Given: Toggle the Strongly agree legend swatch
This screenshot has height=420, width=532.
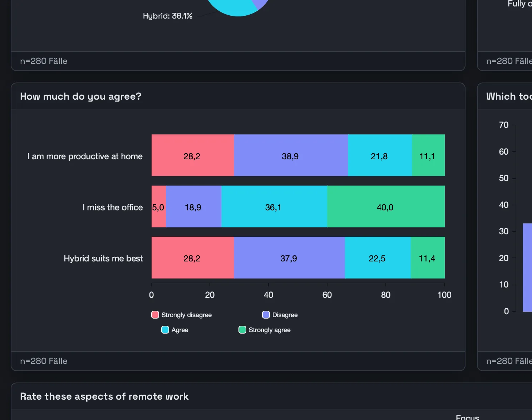Looking at the screenshot, I should click(x=242, y=330).
